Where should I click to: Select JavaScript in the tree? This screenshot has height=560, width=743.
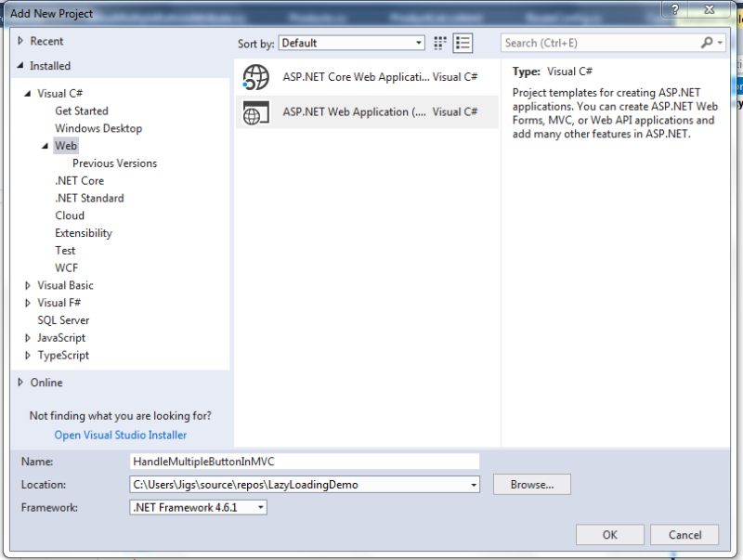click(61, 338)
